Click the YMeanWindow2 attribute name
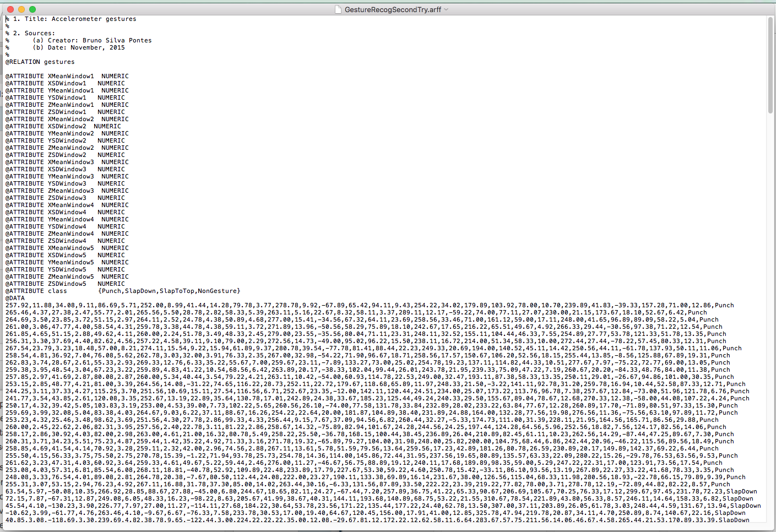The image size is (776, 532). pos(70,133)
